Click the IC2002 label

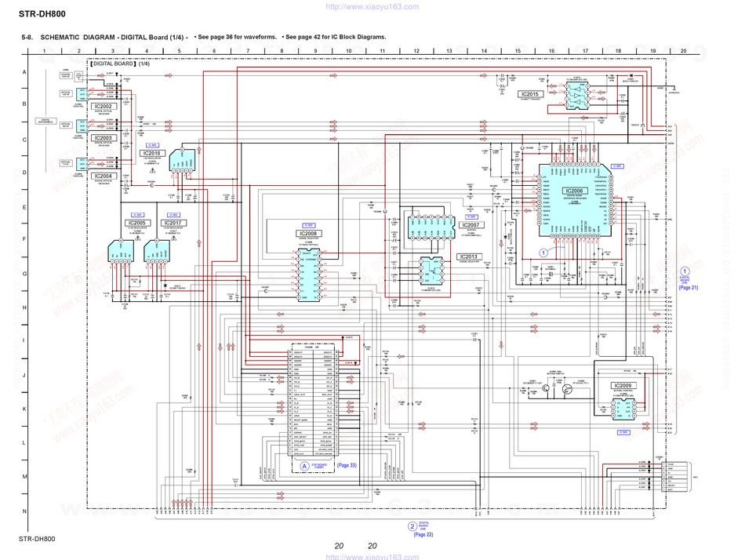103,107
